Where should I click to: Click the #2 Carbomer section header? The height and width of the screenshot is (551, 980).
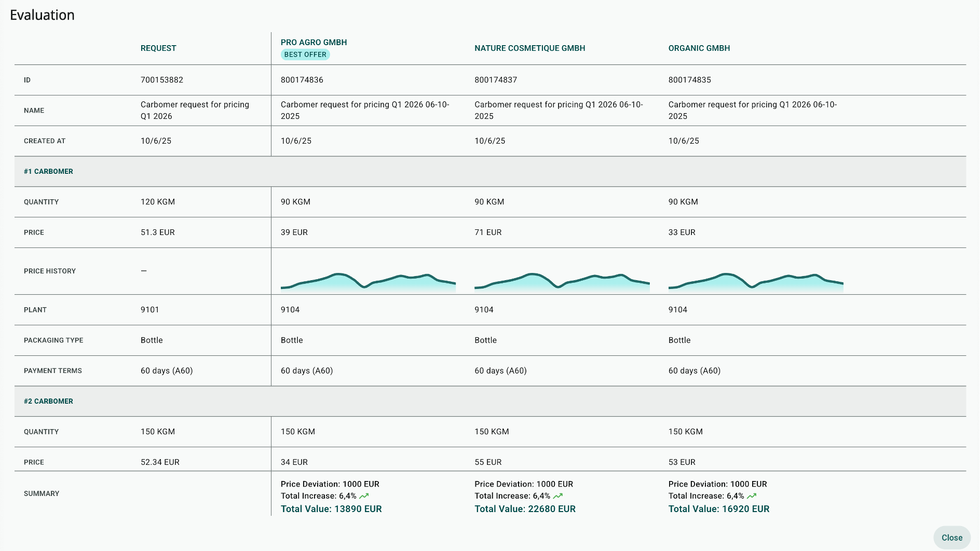(48, 401)
